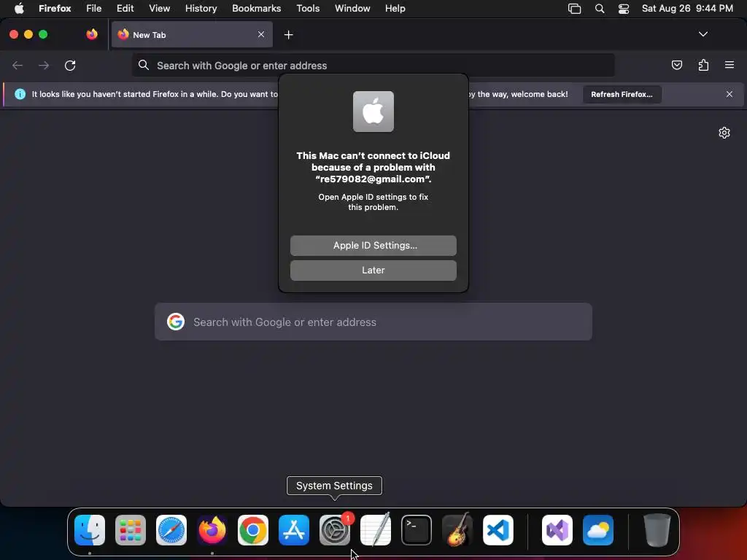Open Finder from the Dock
The image size is (747, 560).
(x=90, y=530)
